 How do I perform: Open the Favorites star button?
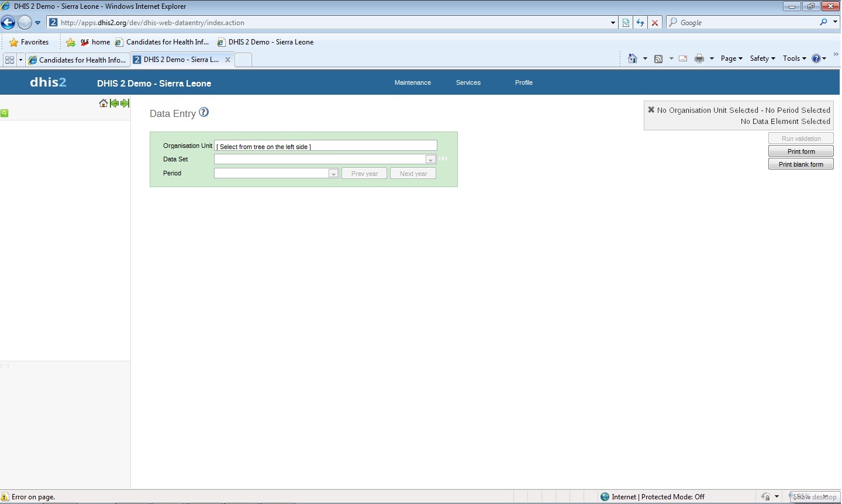(x=29, y=42)
